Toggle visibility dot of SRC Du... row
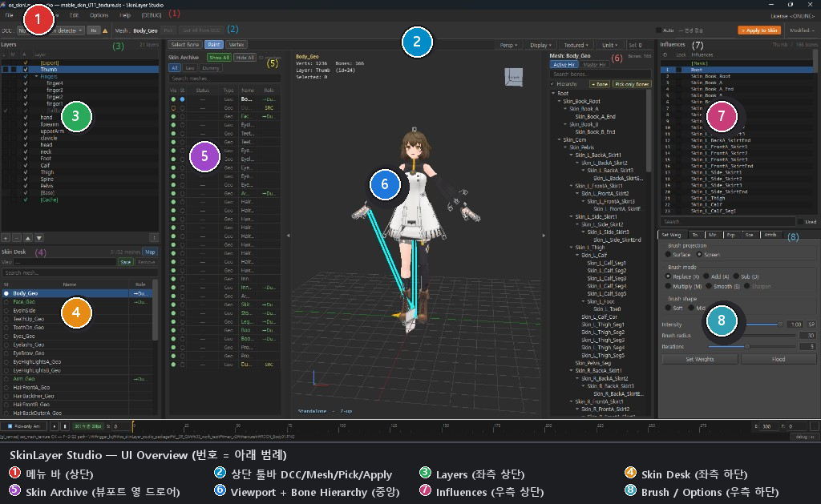The width and height of the screenshot is (821, 504). (173, 108)
